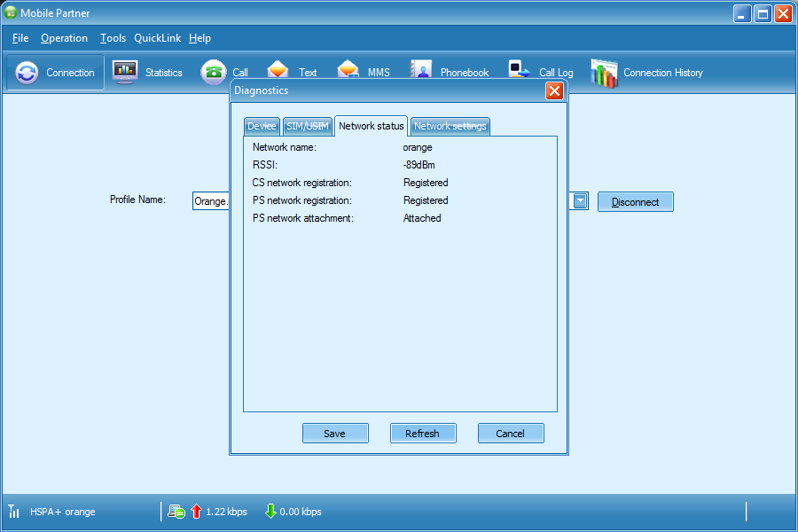Switch to the Network settings tab
Image resolution: width=798 pixels, height=532 pixels.
450,126
